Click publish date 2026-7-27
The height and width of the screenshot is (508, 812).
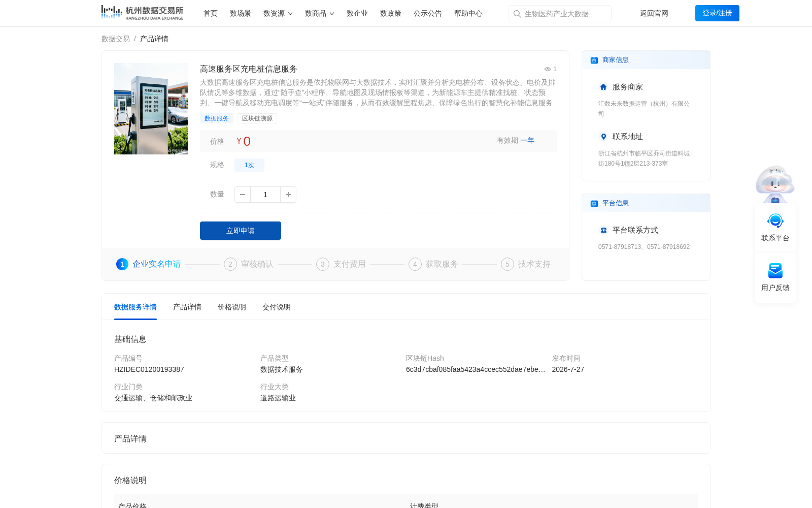click(568, 369)
